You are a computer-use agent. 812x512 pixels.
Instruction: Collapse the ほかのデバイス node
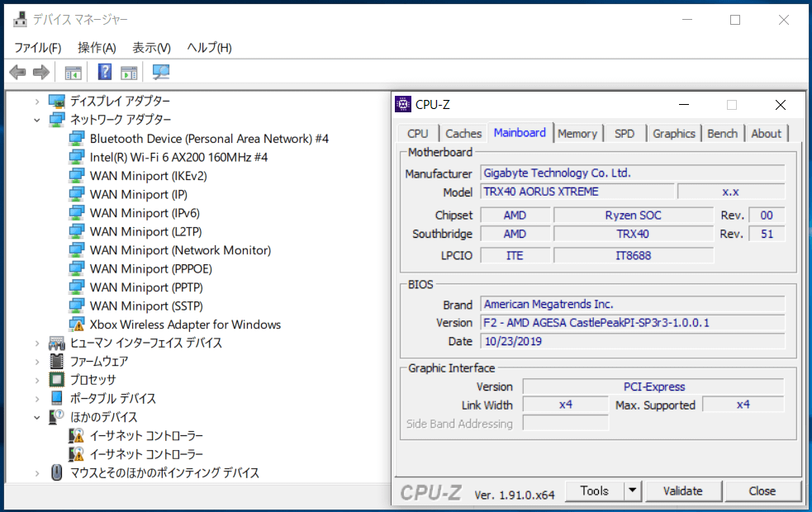pyautogui.click(x=37, y=417)
